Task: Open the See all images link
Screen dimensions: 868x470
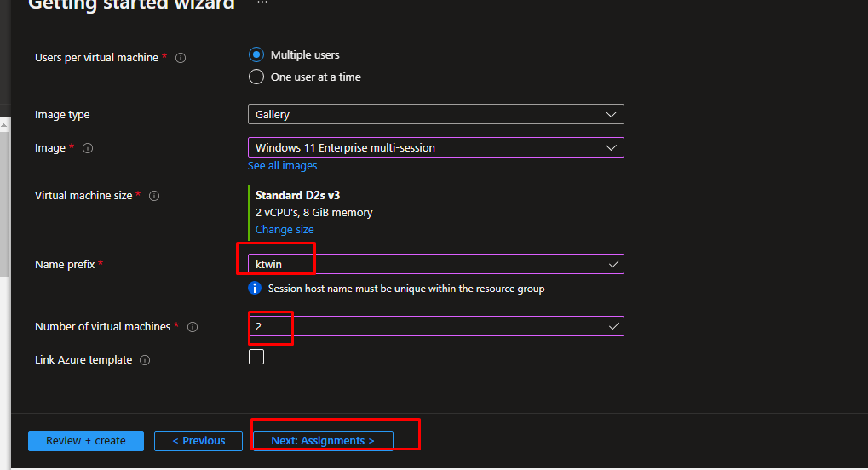Action: 282,166
